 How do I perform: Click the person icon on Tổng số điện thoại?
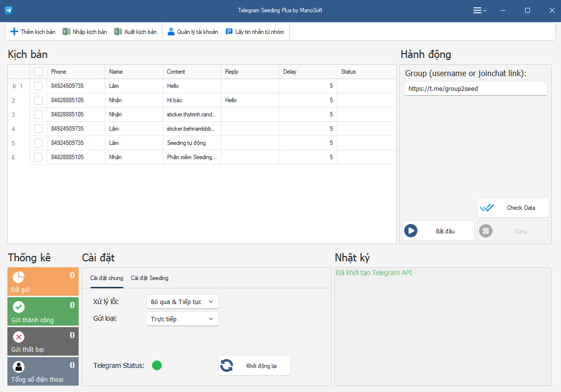tap(19, 367)
